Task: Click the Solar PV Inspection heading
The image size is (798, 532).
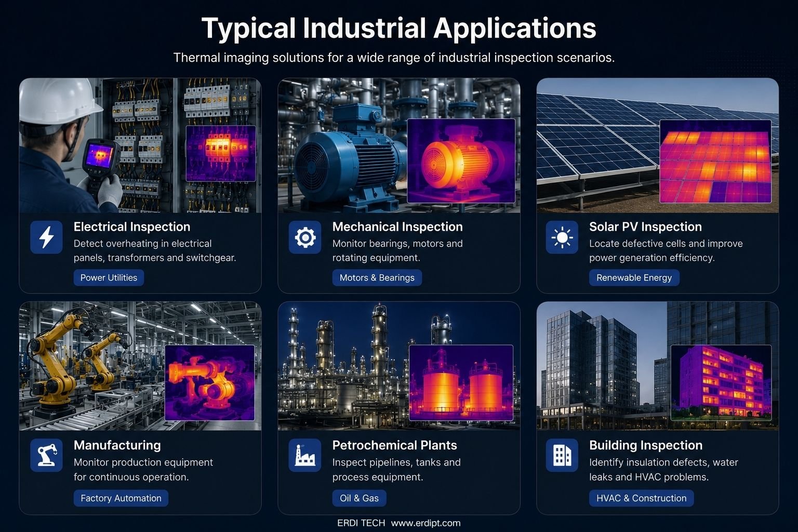Action: (x=645, y=227)
